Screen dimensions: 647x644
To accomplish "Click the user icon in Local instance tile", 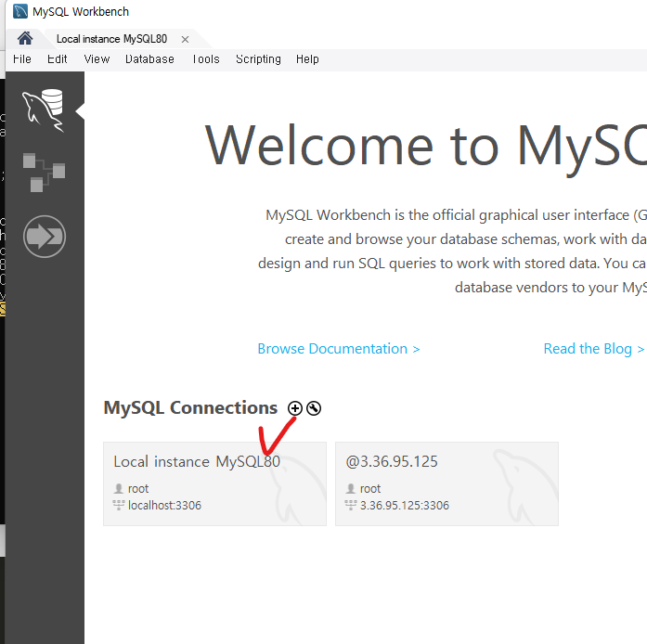I will [x=119, y=488].
